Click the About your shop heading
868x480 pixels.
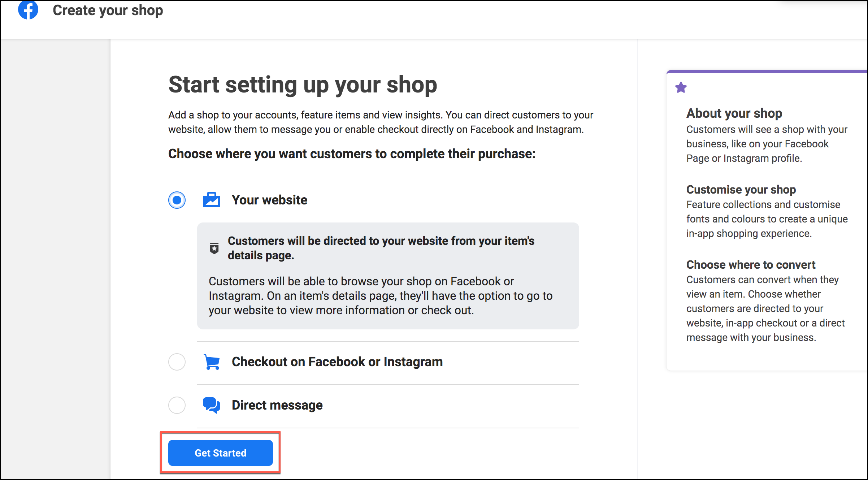734,113
